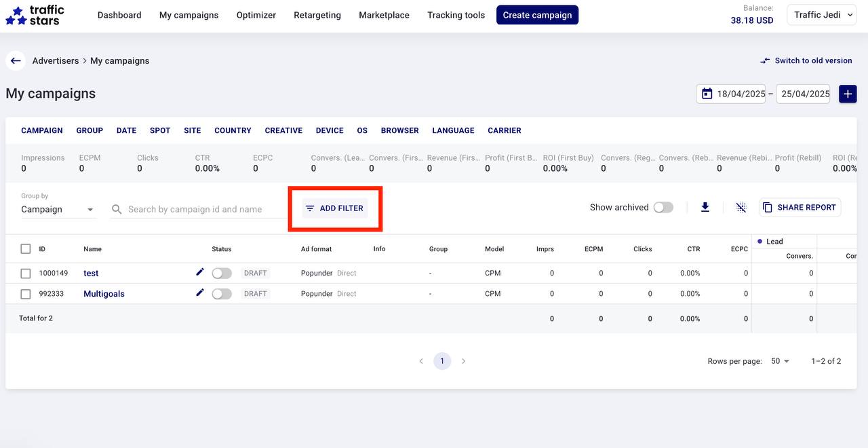Edit the Multigoals campaign with pencil icon

[200, 293]
